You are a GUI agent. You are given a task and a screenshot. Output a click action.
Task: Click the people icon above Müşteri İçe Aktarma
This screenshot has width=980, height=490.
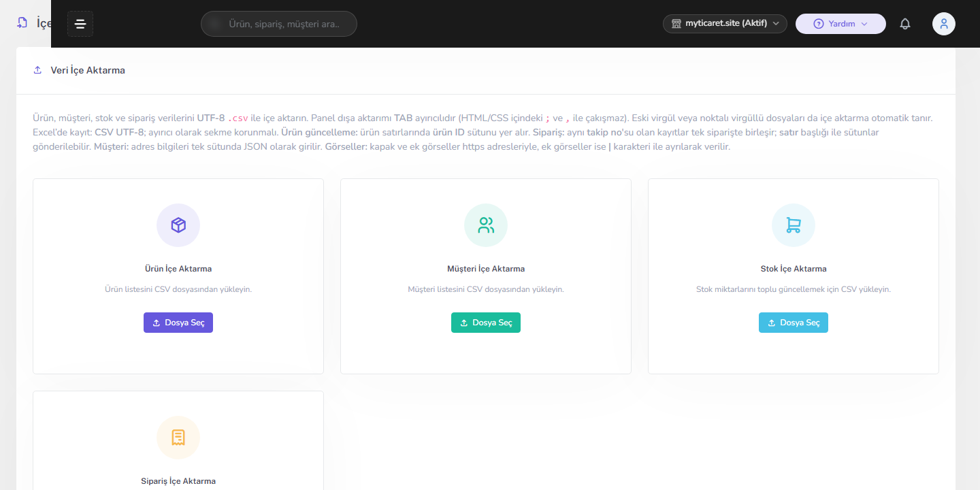click(x=486, y=225)
